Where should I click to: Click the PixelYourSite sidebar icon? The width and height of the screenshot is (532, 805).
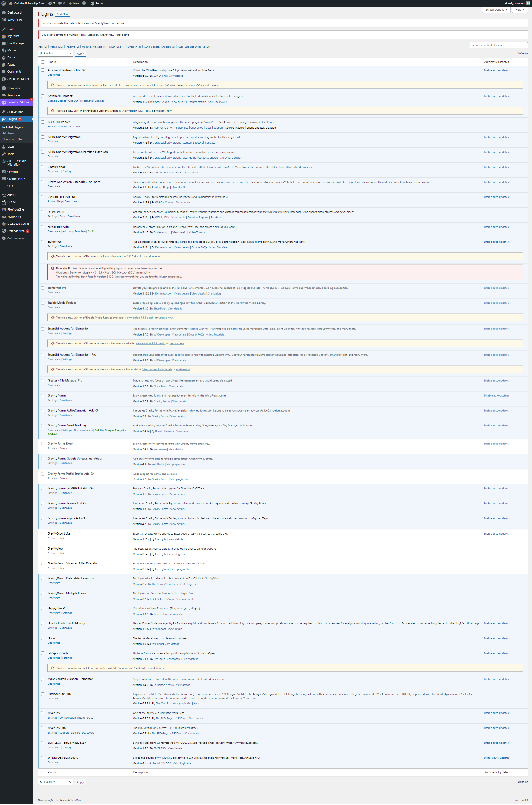4,210
